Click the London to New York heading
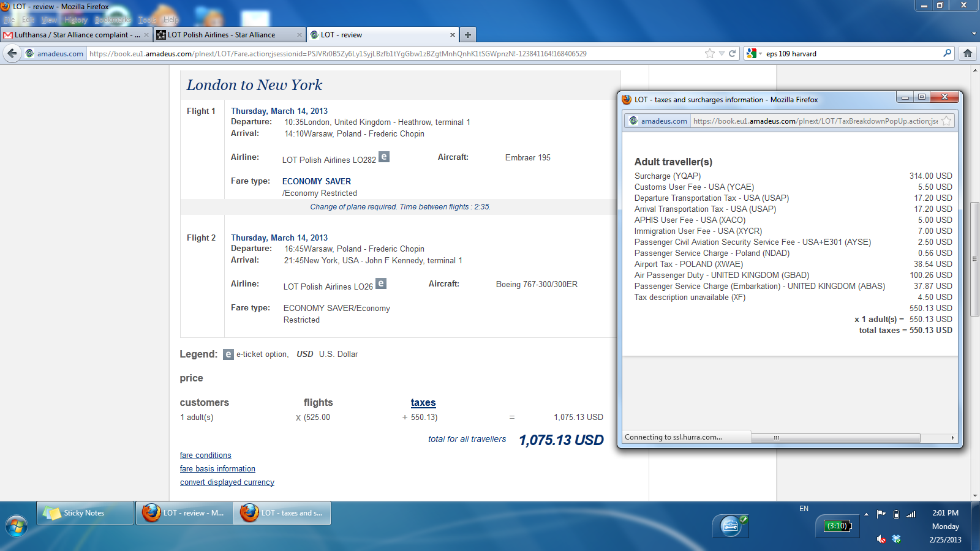980x551 pixels. coord(254,85)
